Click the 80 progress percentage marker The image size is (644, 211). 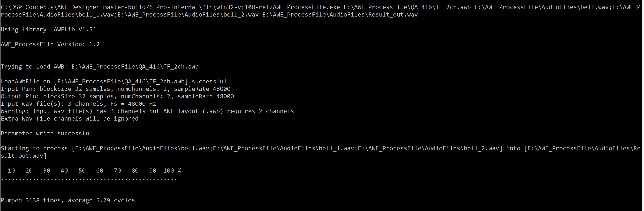click(x=135, y=171)
